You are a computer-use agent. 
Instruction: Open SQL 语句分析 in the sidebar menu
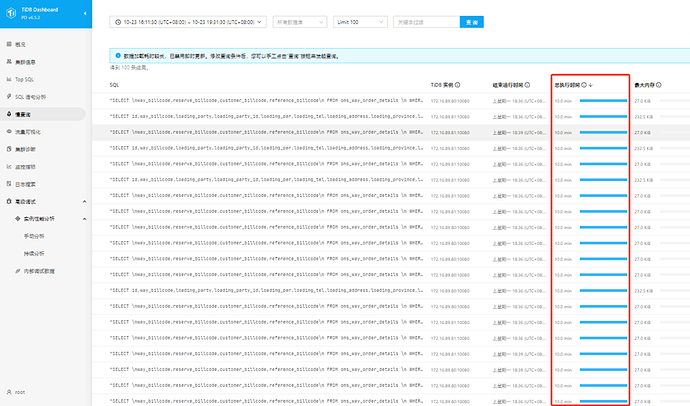[x=37, y=96]
